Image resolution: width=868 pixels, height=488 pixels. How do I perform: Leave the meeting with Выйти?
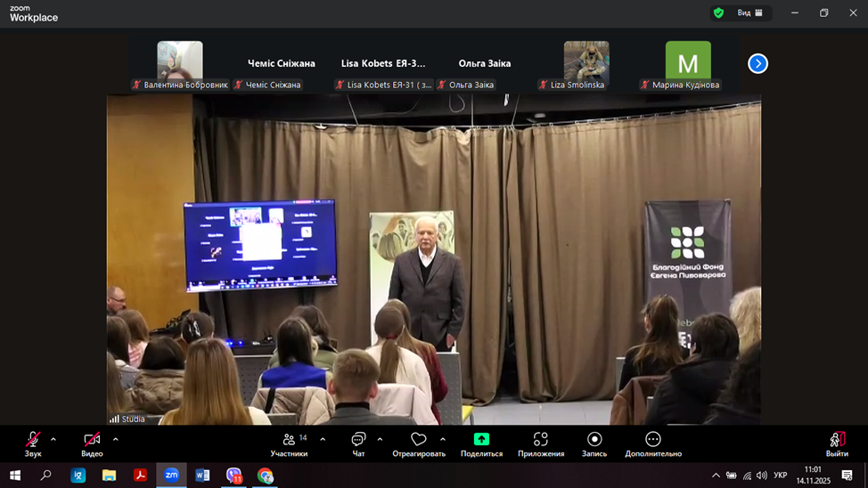click(837, 443)
